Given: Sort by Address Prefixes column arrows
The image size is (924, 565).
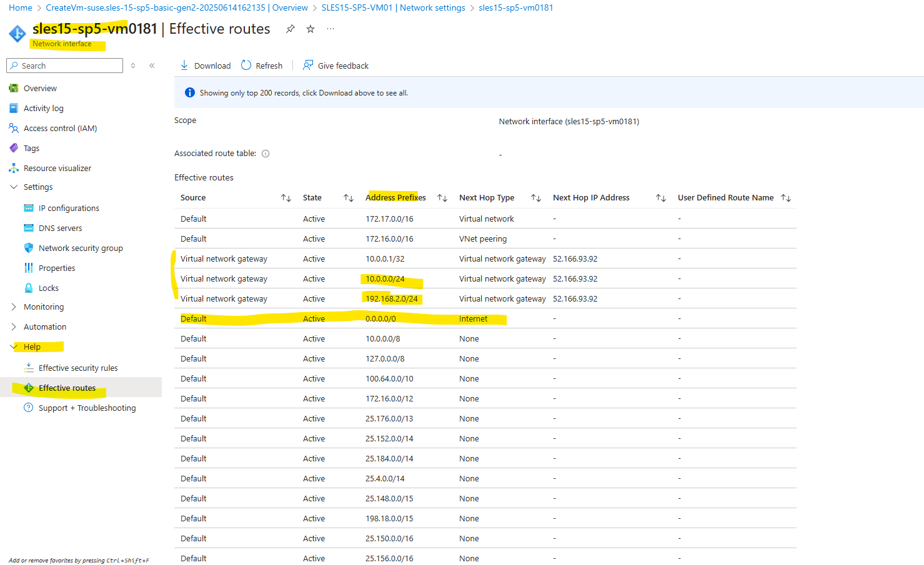Looking at the screenshot, I should [x=442, y=198].
